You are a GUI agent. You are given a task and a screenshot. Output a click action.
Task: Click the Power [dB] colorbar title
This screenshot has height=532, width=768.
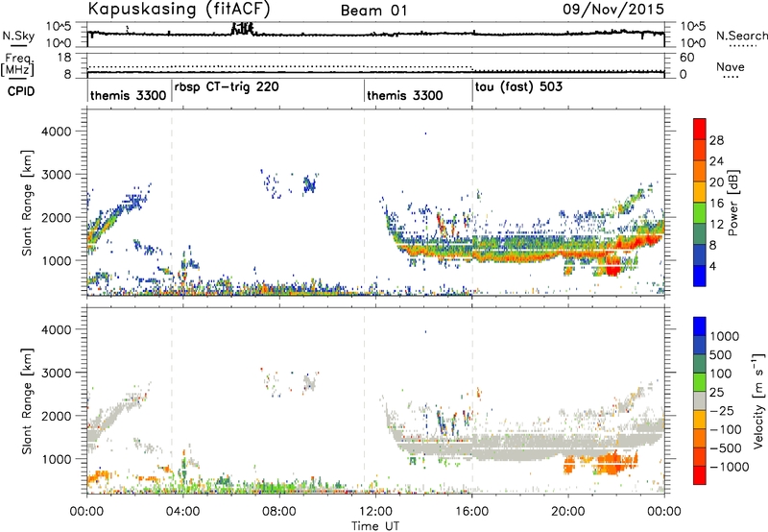point(732,203)
